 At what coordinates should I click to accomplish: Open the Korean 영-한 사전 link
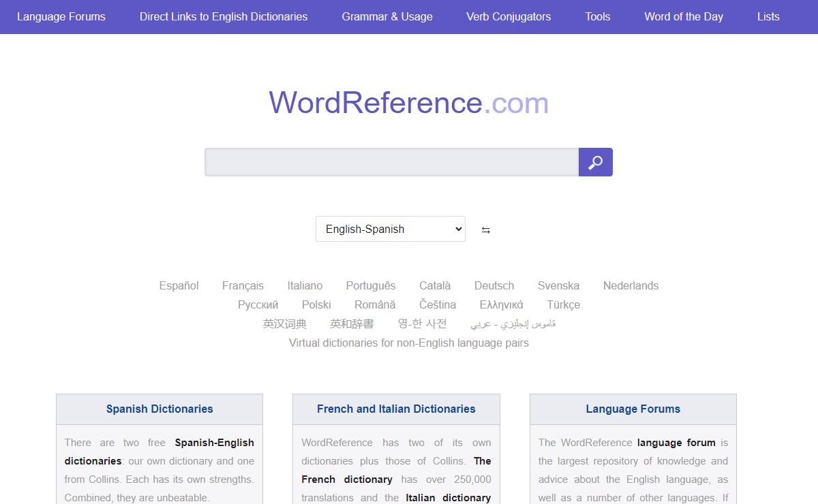click(x=423, y=324)
